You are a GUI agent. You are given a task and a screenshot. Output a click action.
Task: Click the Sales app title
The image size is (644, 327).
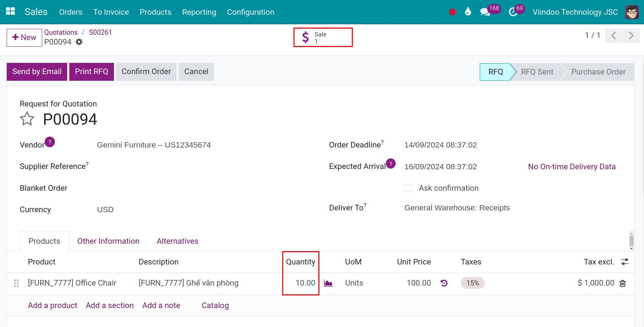(36, 12)
